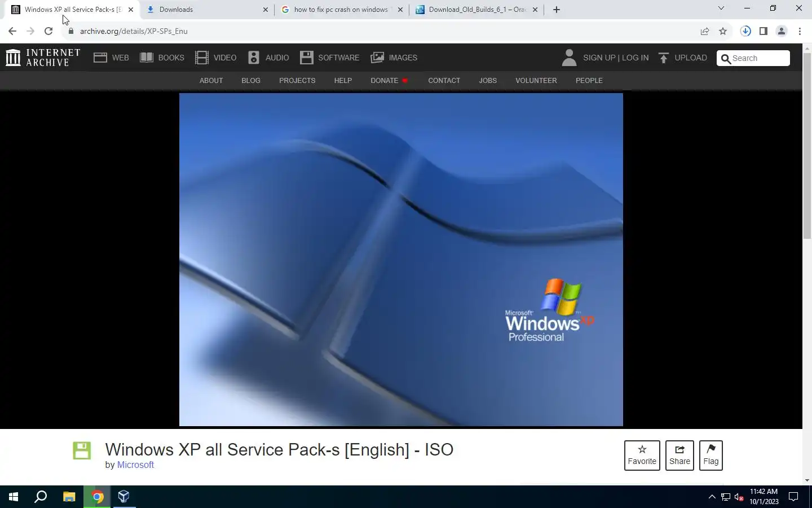
Task: Close the Downloads tab
Action: coord(266,10)
